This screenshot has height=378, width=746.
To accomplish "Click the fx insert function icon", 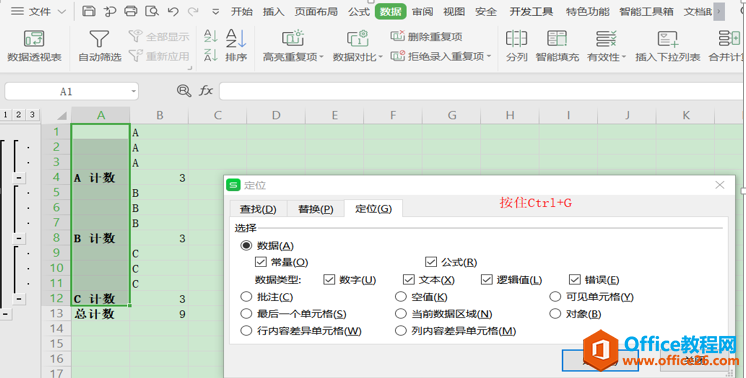I will [206, 91].
